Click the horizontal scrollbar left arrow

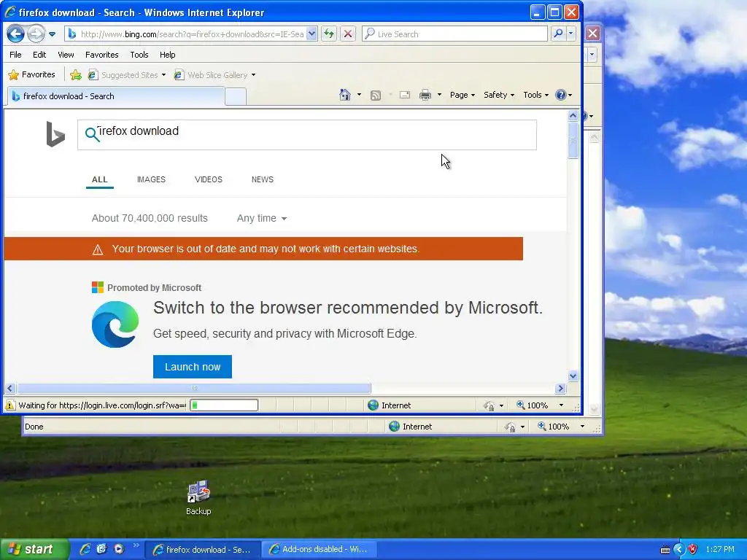[x=9, y=388]
